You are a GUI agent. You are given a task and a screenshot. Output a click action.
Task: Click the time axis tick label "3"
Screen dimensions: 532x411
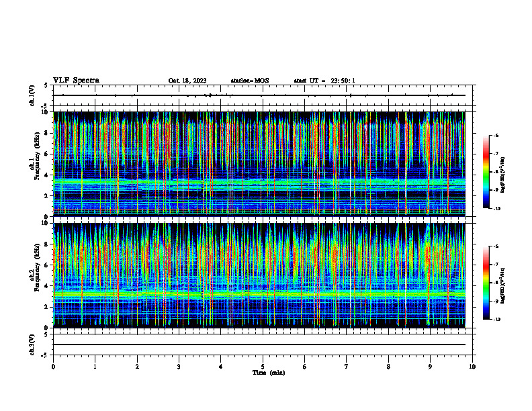[x=179, y=367]
